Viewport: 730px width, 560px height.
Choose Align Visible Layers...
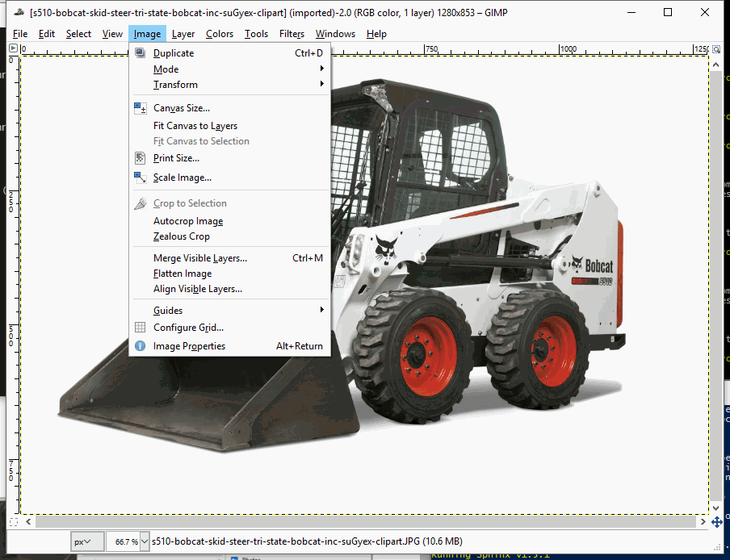click(x=230, y=289)
